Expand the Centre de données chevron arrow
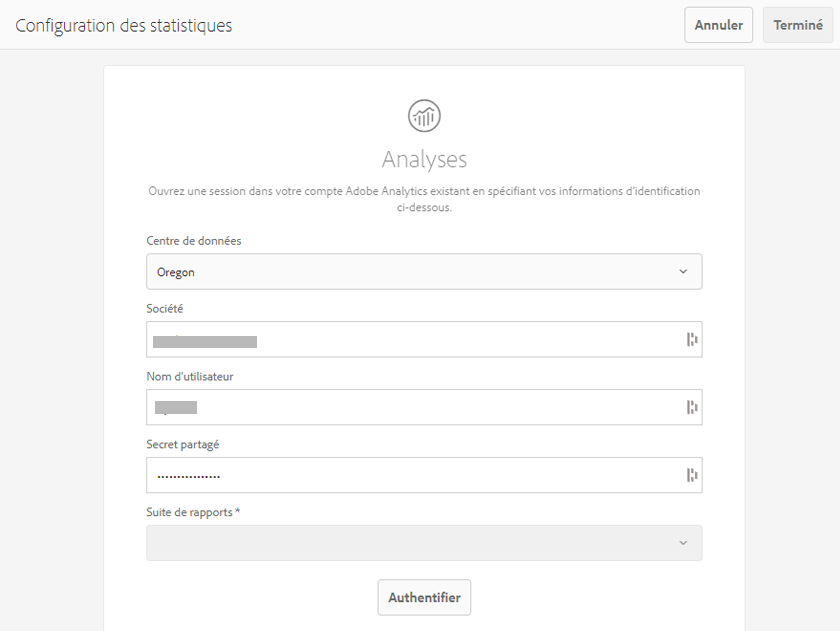This screenshot has width=840, height=631. (683, 272)
